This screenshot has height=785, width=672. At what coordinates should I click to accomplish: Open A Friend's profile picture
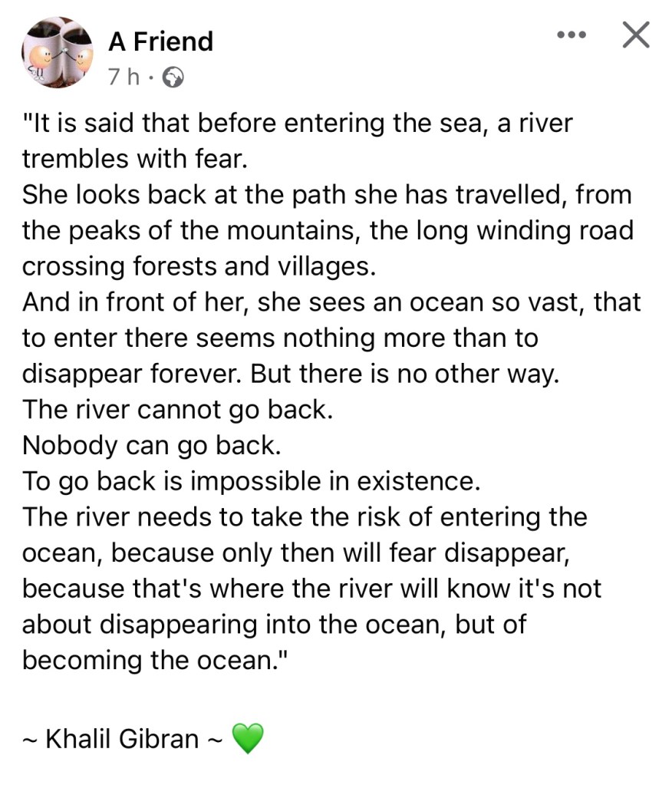click(58, 53)
